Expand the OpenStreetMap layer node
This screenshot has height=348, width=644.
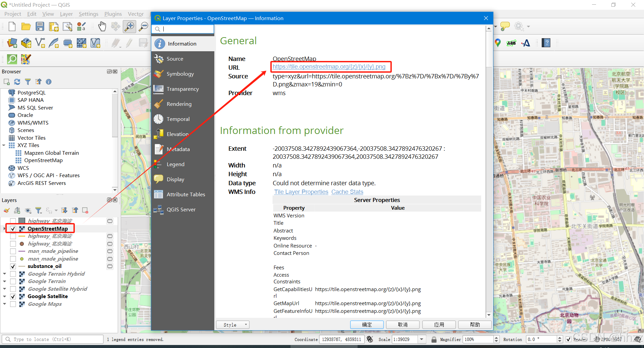click(4, 229)
